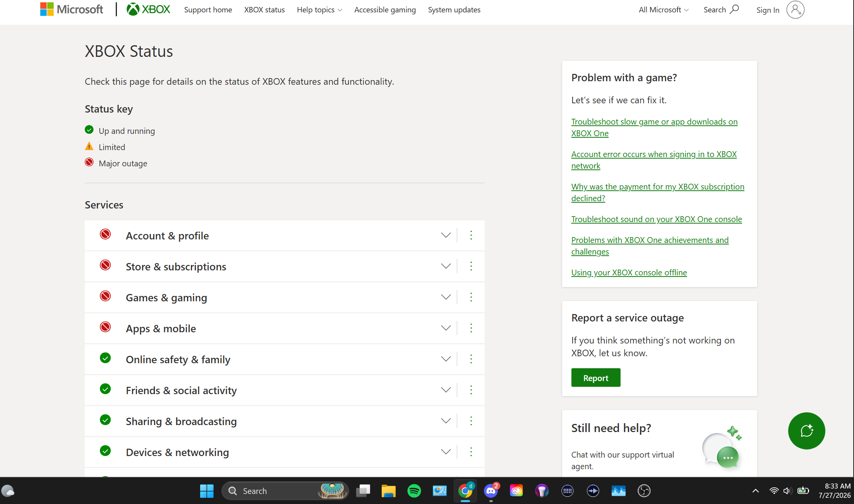
Task: Click the virtual agent chat bubbles illustration
Action: tap(722, 448)
